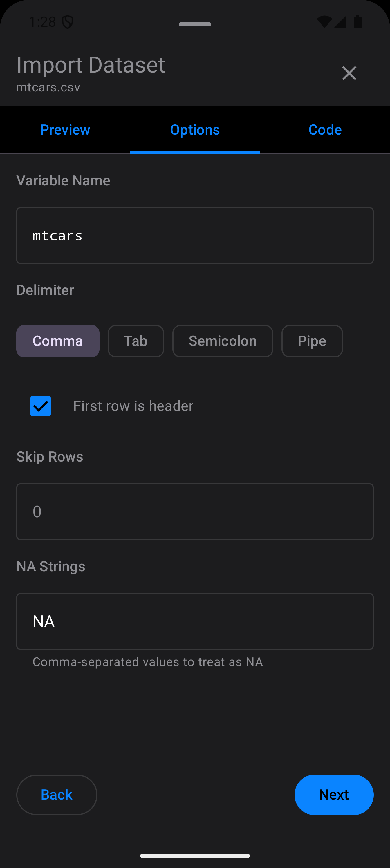
Task: Tap the cellular signal icon
Action: click(x=340, y=22)
